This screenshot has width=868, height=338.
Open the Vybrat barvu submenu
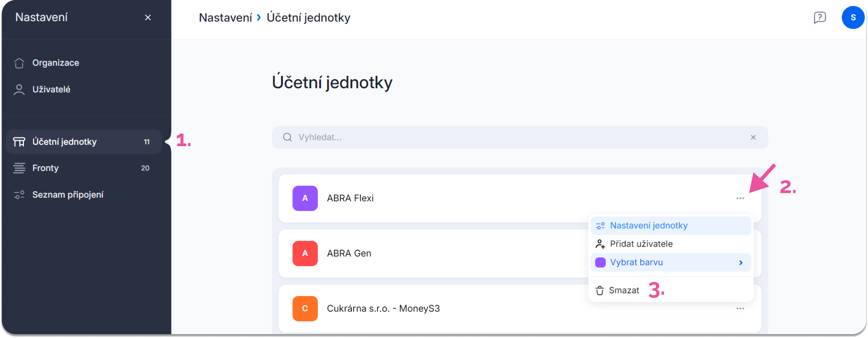(x=671, y=262)
